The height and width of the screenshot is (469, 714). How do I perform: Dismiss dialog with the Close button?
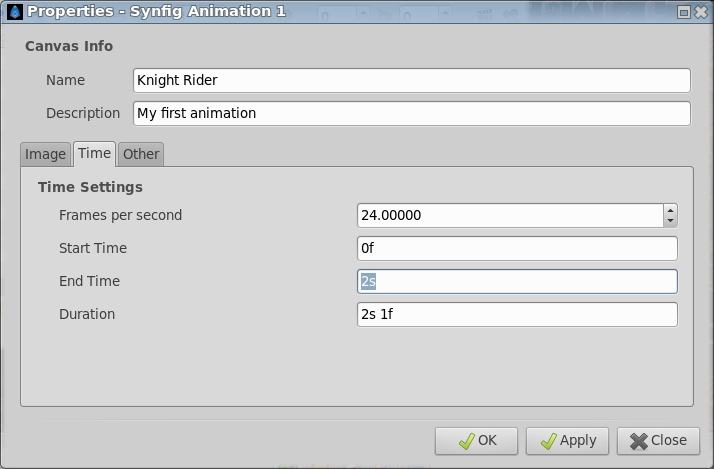[x=658, y=441]
